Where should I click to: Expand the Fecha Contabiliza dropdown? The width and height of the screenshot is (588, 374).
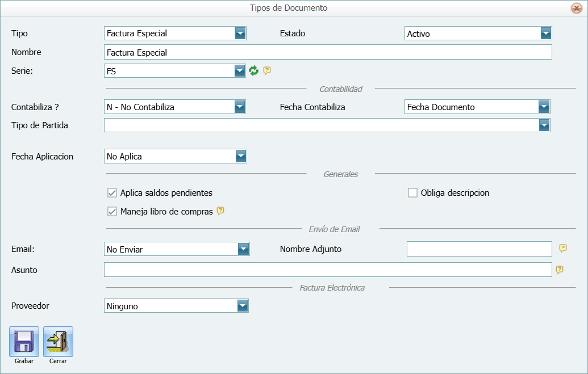[x=544, y=107]
